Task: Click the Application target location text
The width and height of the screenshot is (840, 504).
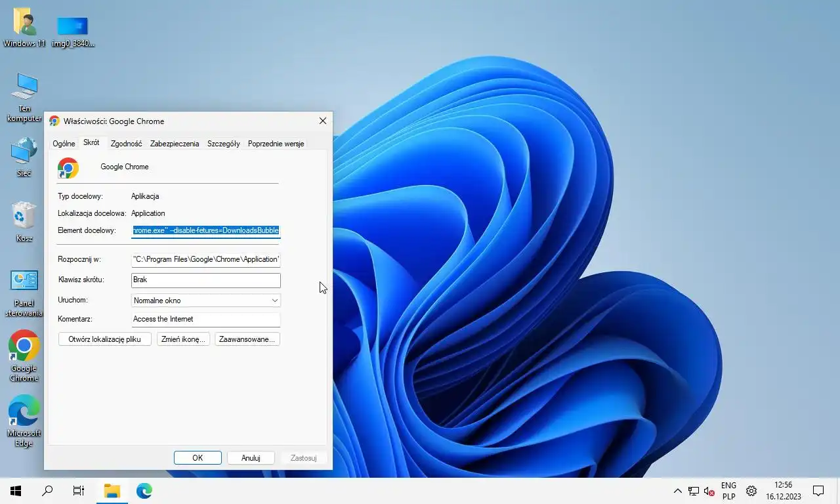Action: 148,213
